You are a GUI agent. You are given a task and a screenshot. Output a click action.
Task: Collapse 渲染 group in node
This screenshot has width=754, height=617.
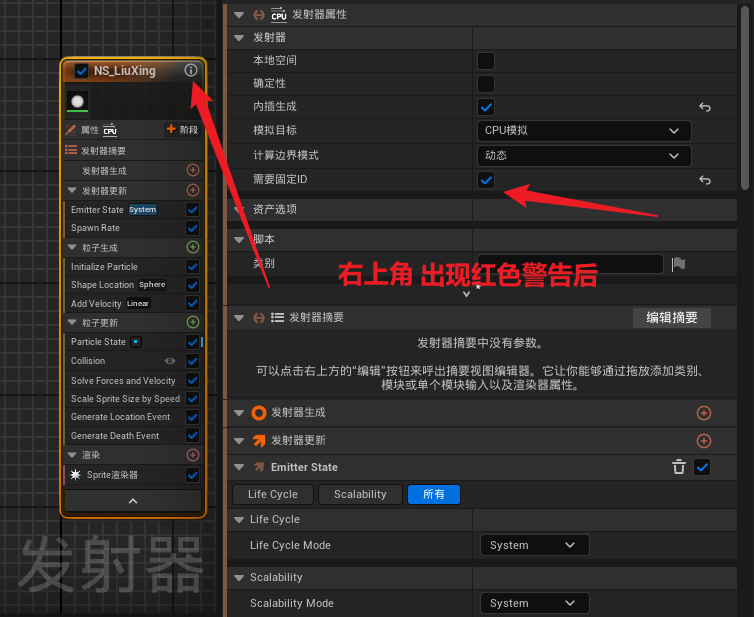tap(72, 455)
